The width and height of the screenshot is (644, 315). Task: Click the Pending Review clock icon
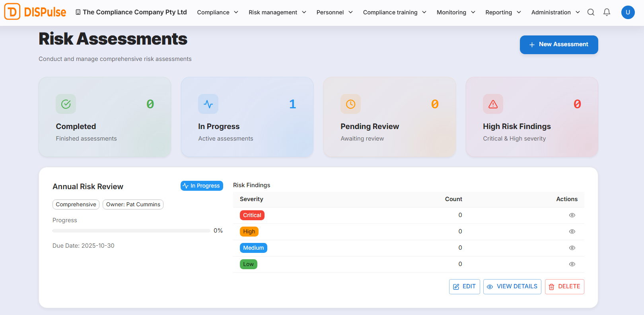[x=350, y=104]
